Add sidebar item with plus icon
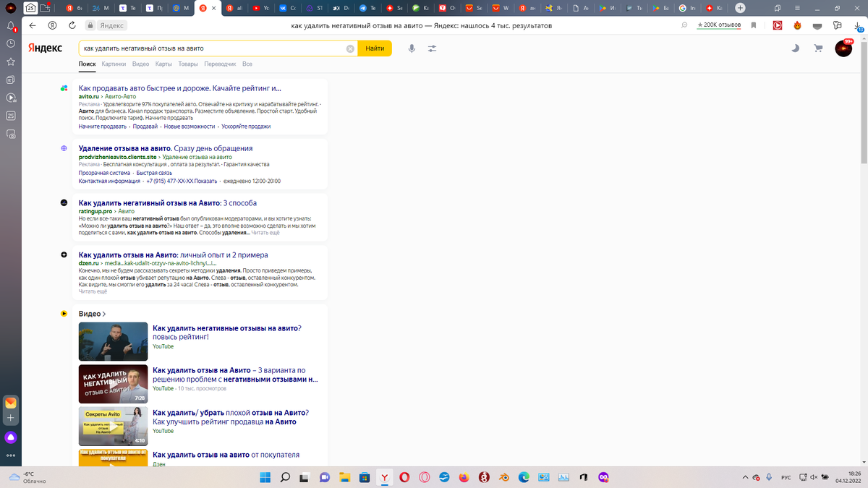Screen dimensions: 868x488 tap(11, 419)
